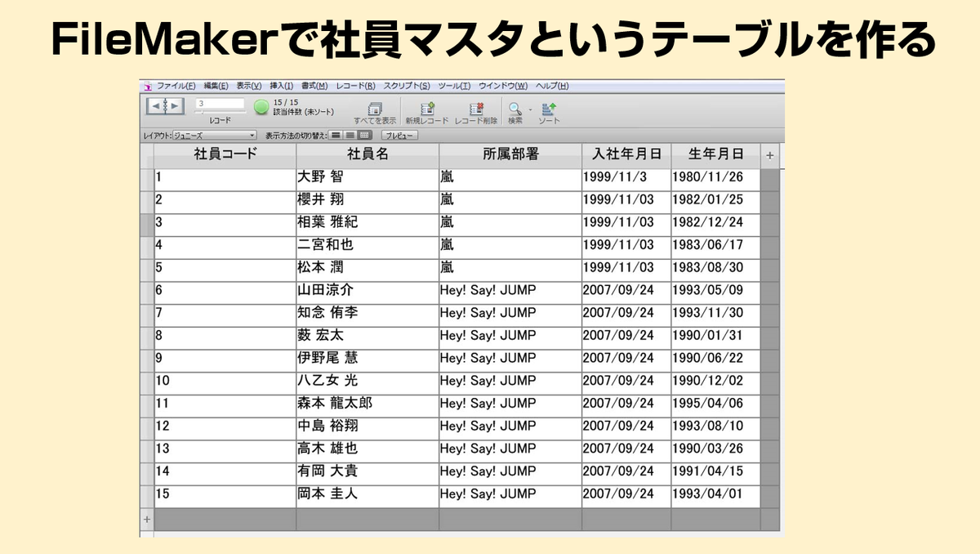980x554 pixels.
Task: Click the 所属部署 column header
Action: point(510,154)
